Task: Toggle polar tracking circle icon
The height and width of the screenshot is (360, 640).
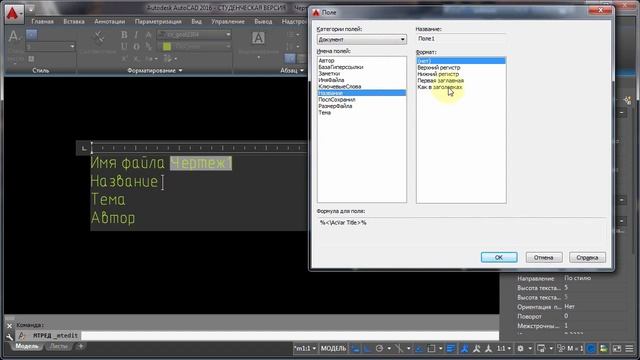Action: click(379, 349)
